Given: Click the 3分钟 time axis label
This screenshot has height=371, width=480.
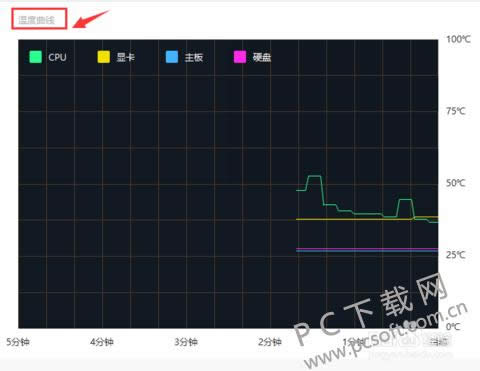Looking at the screenshot, I should [x=186, y=342].
